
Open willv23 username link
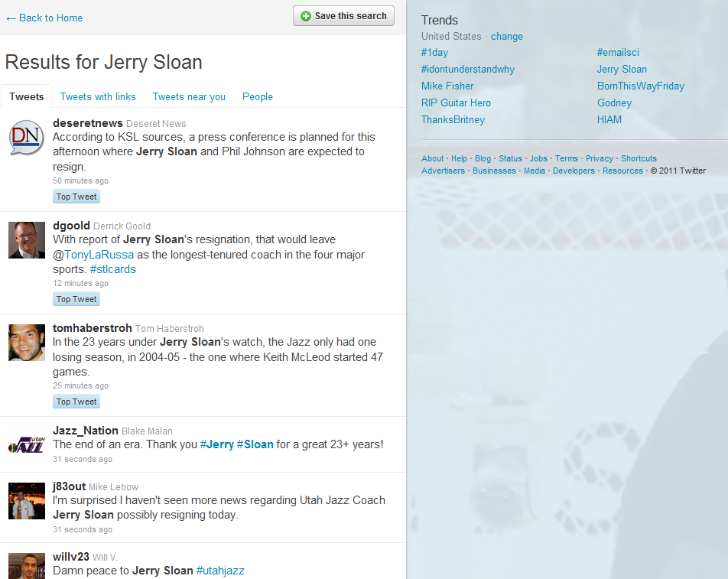pyautogui.click(x=71, y=557)
